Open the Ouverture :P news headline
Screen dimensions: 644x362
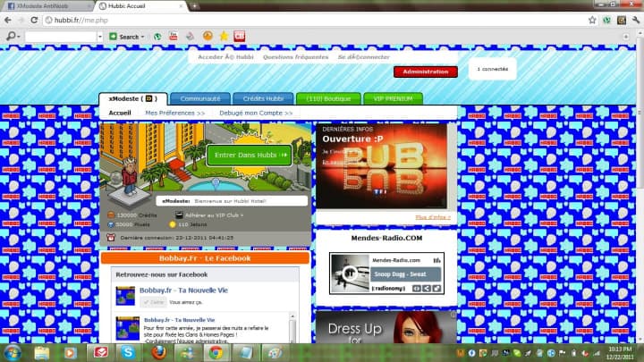click(352, 139)
